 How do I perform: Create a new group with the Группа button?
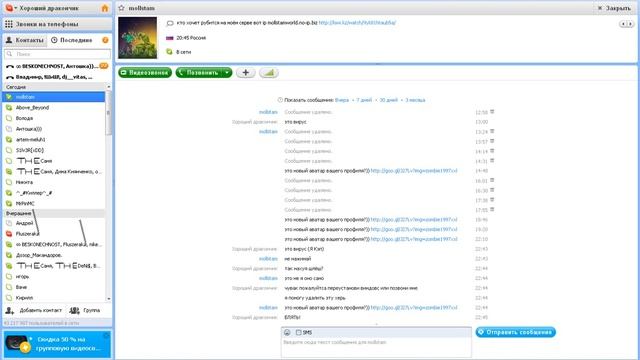point(85,311)
